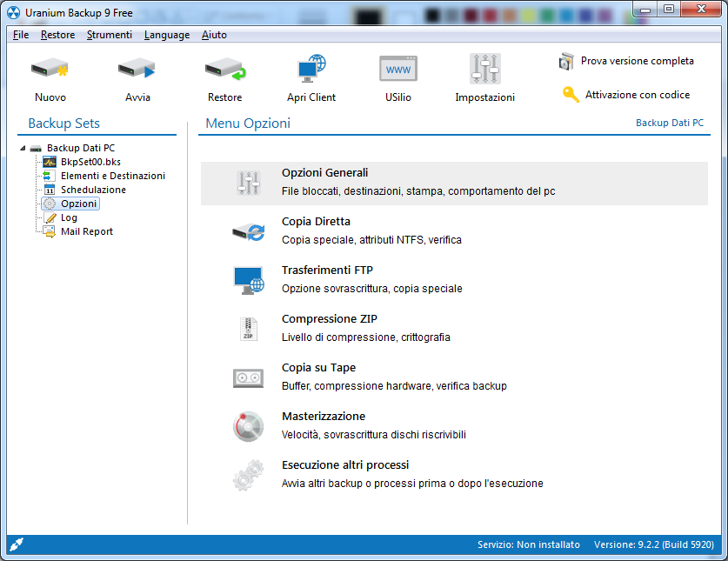Click the Copia Diretta drive icon
The width and height of the screenshot is (728, 561).
[x=249, y=231]
